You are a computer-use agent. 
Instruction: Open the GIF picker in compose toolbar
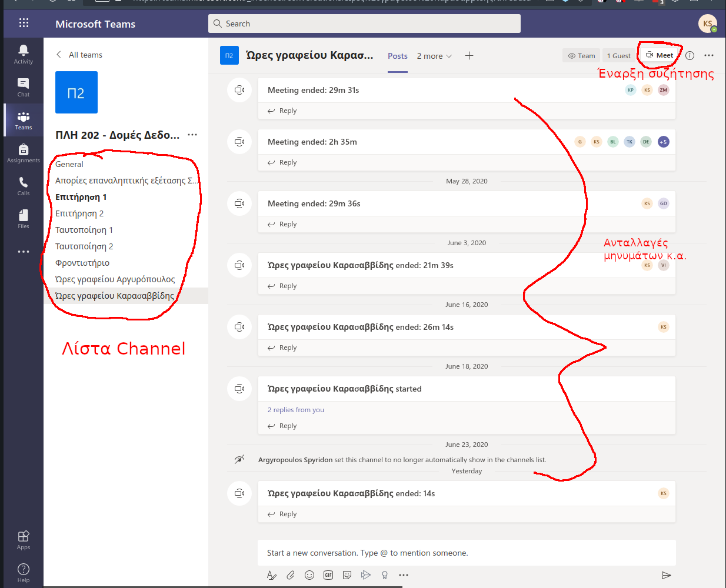pos(328,575)
